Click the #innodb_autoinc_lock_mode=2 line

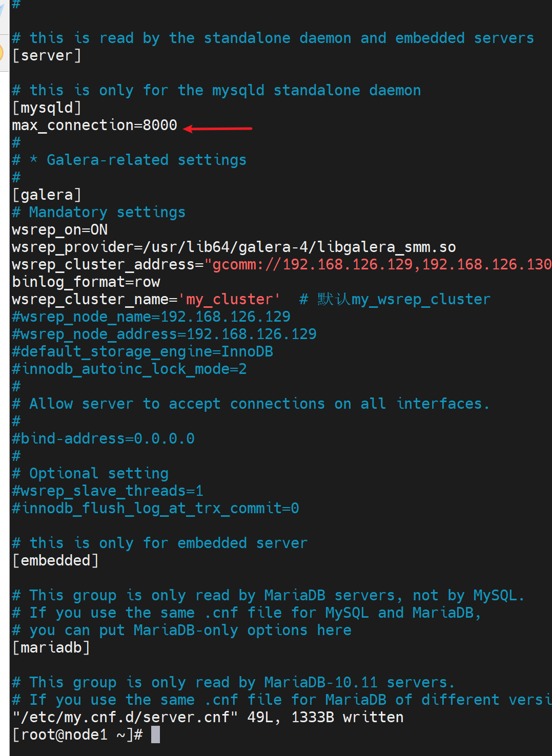coord(129,369)
